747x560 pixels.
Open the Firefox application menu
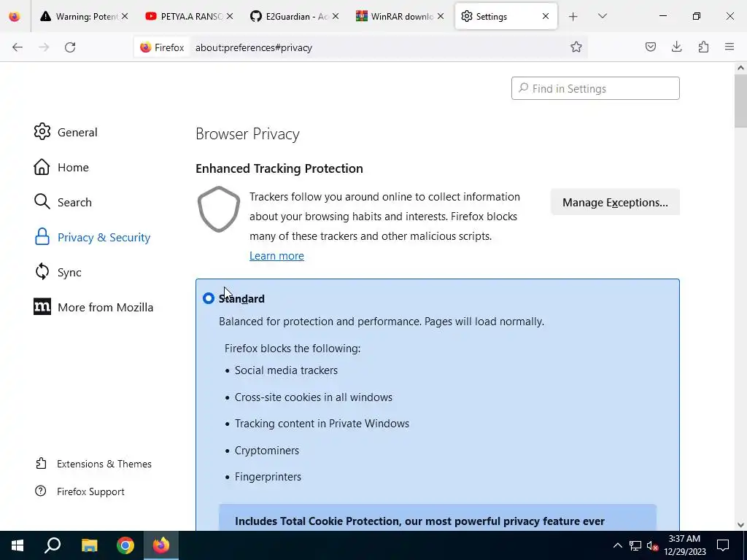coord(729,47)
